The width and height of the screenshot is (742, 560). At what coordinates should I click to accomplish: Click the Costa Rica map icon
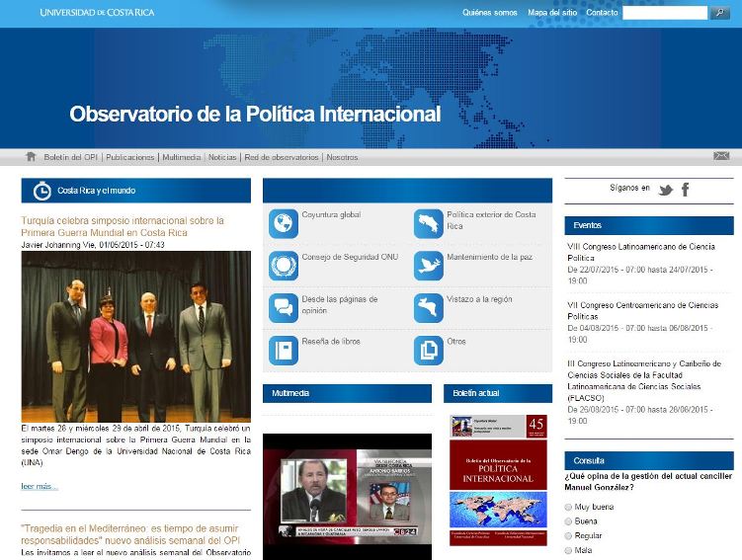[428, 223]
